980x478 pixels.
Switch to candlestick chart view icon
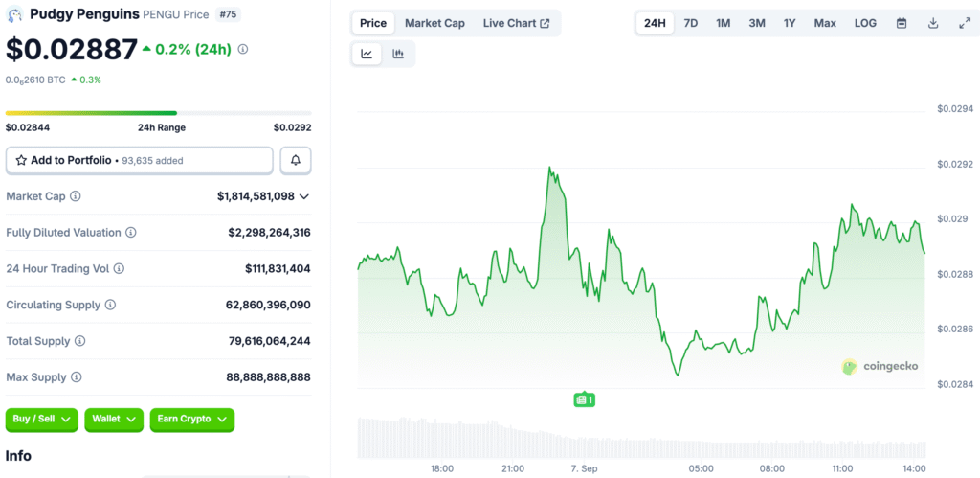coord(398,54)
